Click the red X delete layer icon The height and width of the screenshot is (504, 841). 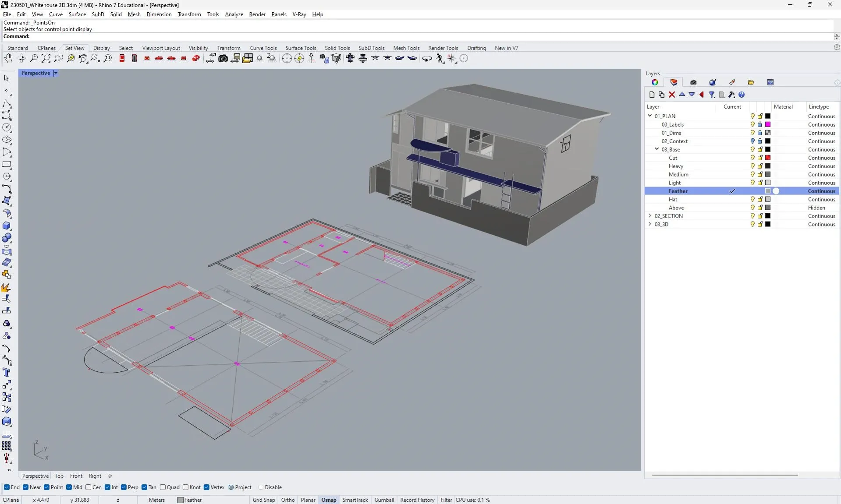tap(671, 95)
